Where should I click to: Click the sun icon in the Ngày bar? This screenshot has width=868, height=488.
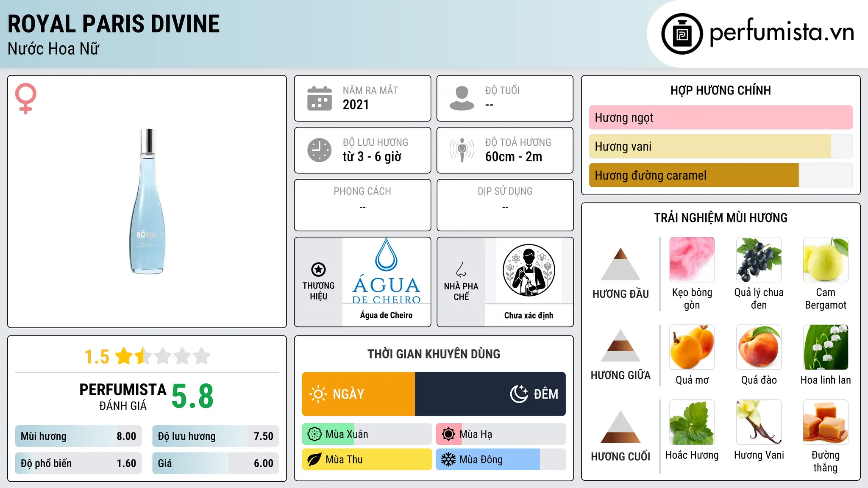tap(318, 394)
